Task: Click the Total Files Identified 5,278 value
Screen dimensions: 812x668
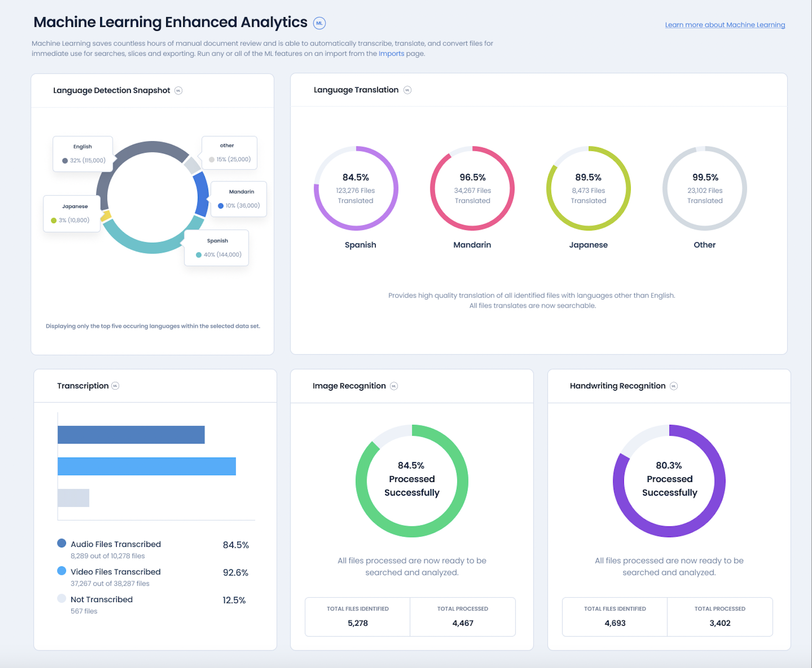Action: [358, 623]
